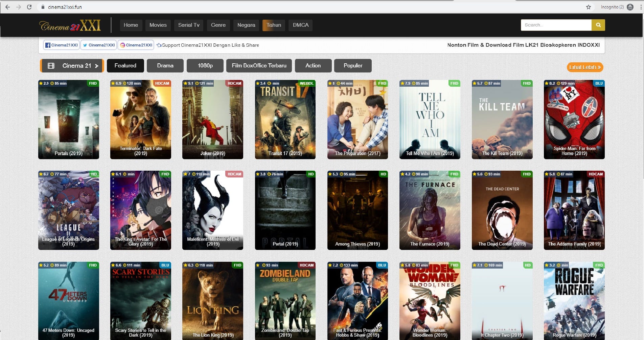
Task: Open the Home menu item
Action: pyautogui.click(x=131, y=25)
